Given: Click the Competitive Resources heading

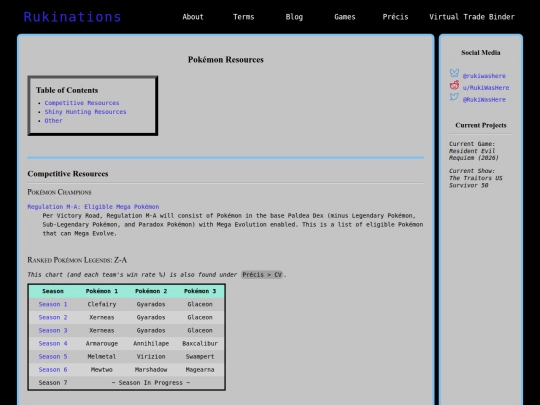Looking at the screenshot, I should (x=68, y=174).
